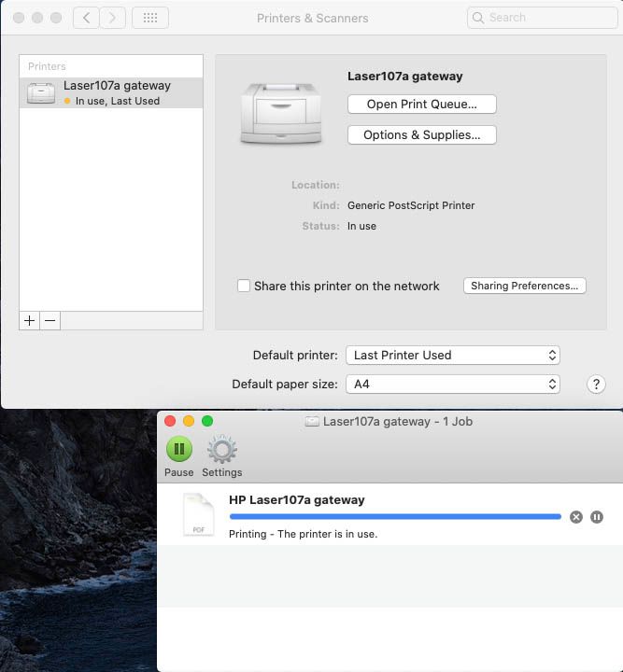The image size is (623, 672).
Task: Remove the selected printer with the minus button
Action: [50, 320]
